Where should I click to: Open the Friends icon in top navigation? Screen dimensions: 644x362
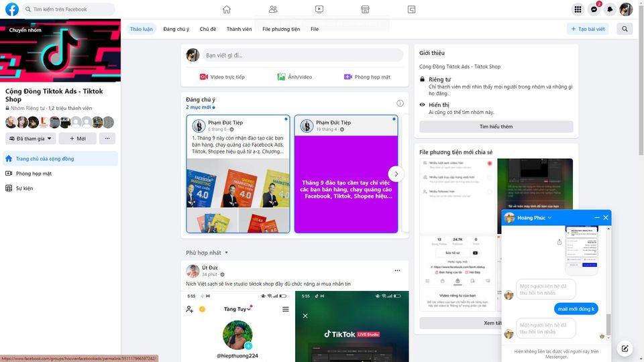273,9
